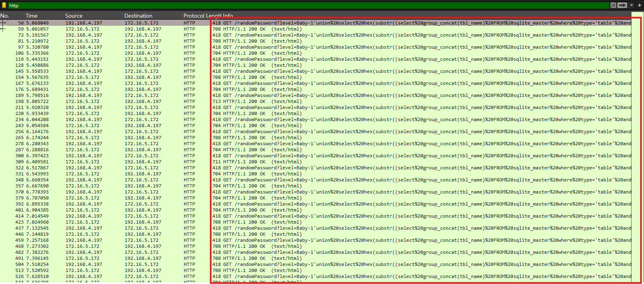The width and height of the screenshot is (644, 284).
Task: Select packet 220 at time 5.933439
Action: pos(316,113)
